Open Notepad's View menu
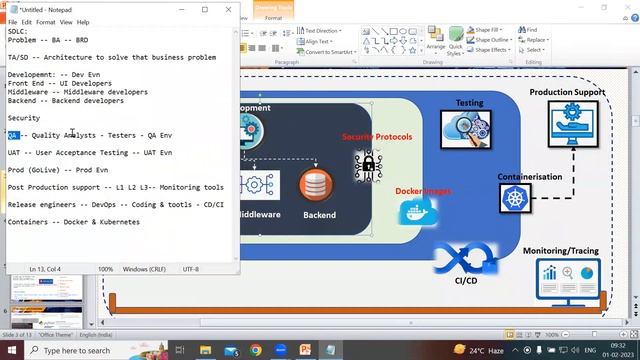This screenshot has width=640, height=360. coord(66,22)
